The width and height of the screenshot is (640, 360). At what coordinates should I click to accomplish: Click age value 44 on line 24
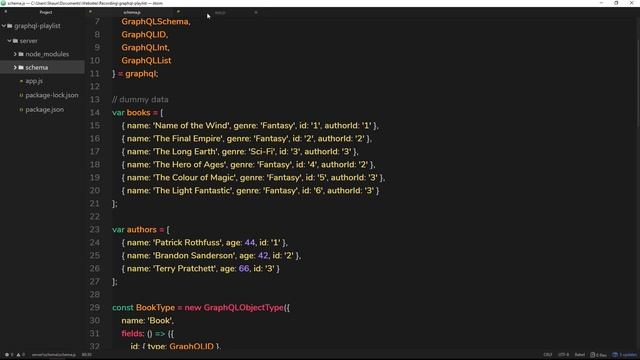coord(250,242)
